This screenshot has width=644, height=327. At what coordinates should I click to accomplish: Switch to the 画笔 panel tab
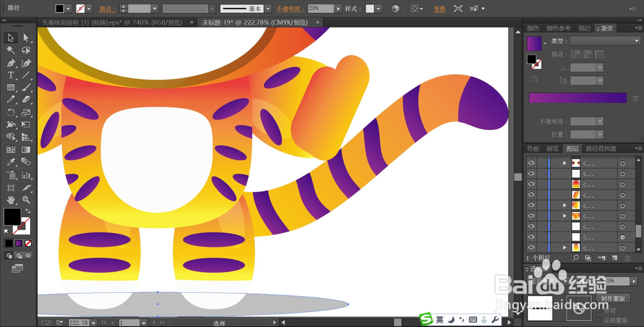[553, 149]
